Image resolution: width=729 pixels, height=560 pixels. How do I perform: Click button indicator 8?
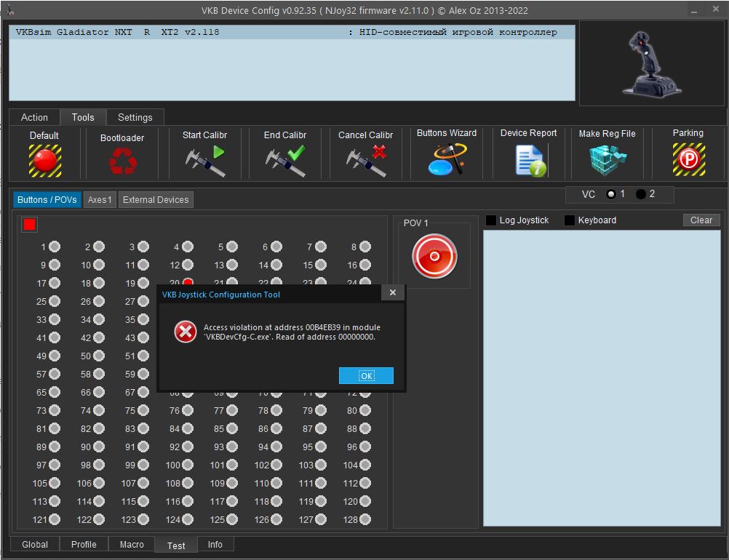pyautogui.click(x=365, y=247)
